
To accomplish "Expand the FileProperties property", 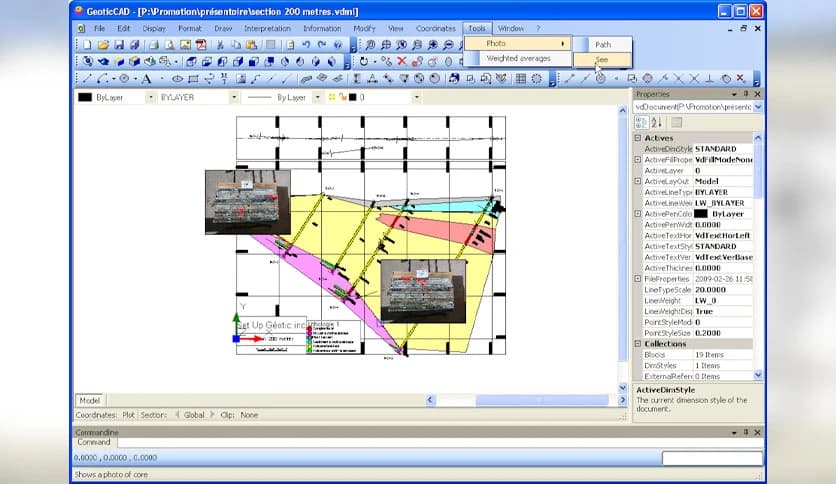I will [x=638, y=279].
